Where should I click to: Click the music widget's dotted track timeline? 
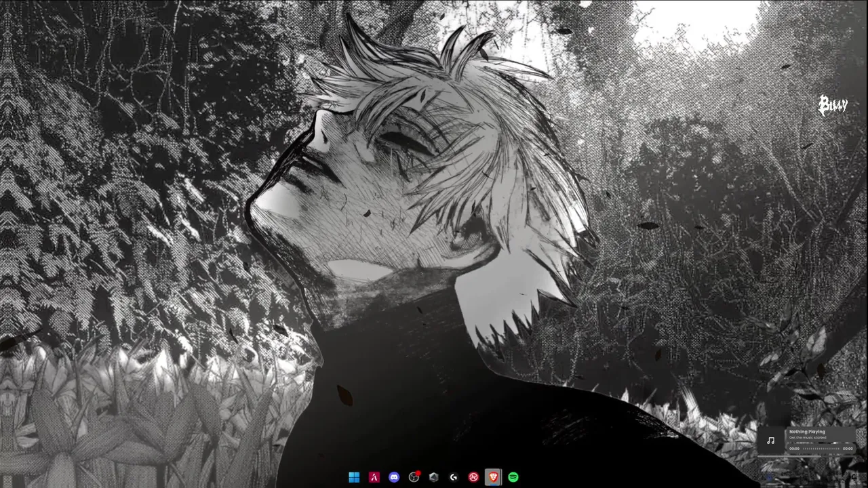pyautogui.click(x=821, y=449)
